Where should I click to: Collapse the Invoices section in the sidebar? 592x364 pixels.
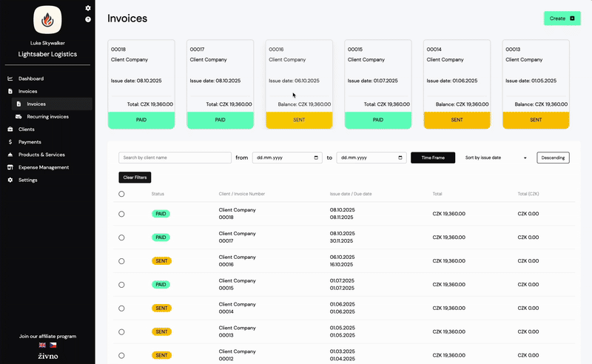tap(27, 91)
